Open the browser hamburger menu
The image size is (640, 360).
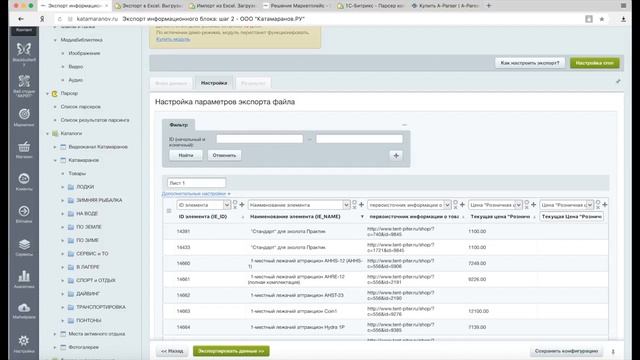623,6
